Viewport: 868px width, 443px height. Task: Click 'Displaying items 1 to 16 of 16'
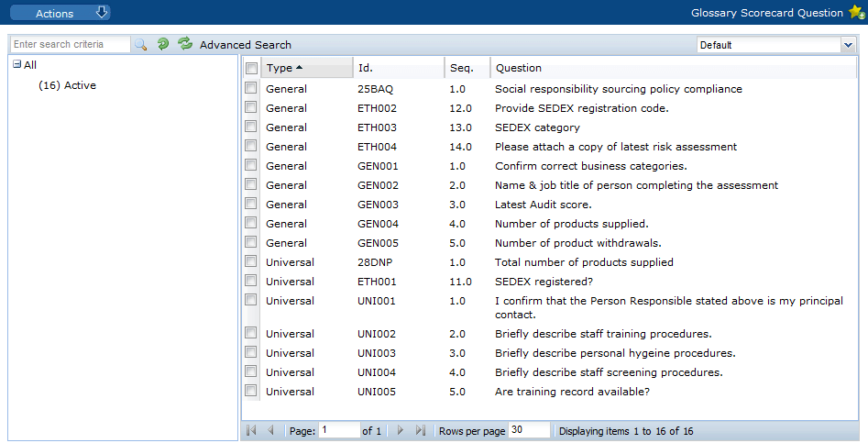coord(626,431)
